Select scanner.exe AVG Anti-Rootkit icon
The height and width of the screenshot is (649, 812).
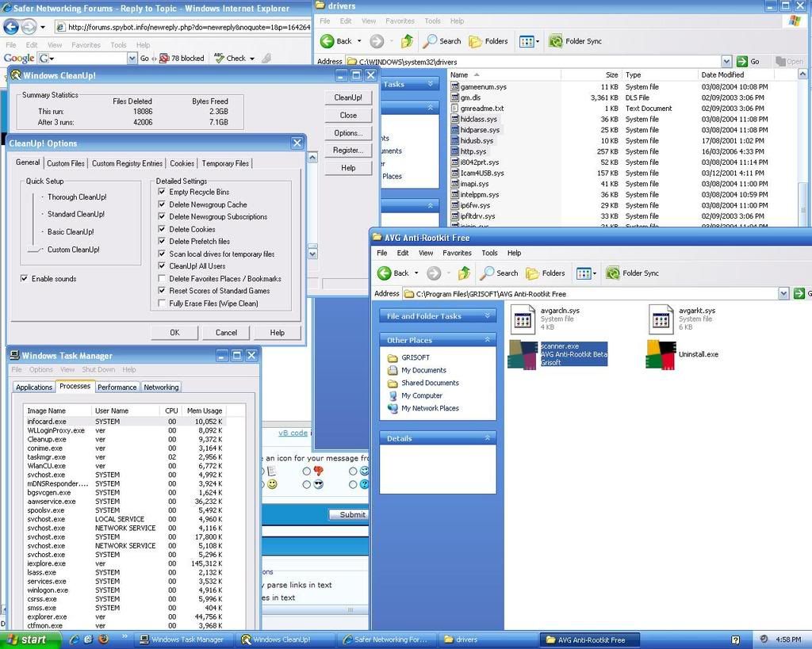(523, 354)
